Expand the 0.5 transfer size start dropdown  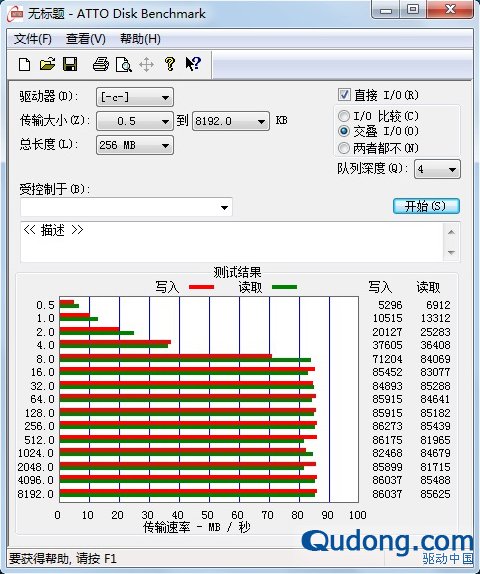[x=135, y=121]
